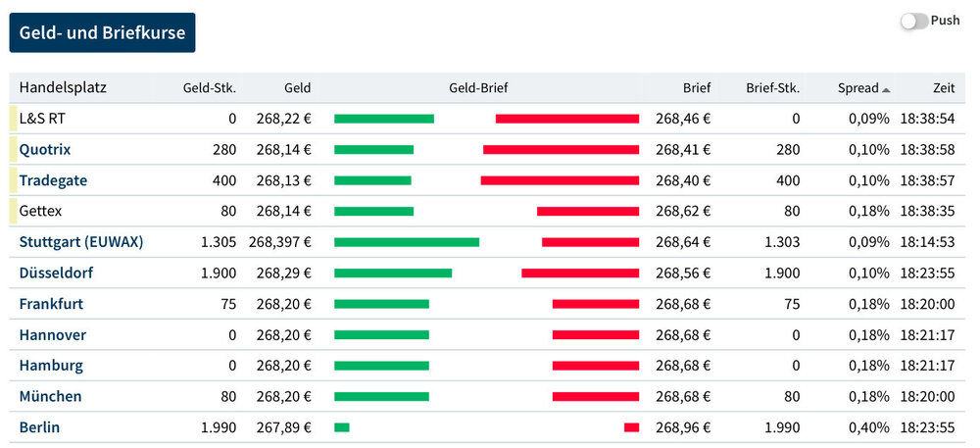The width and height of the screenshot is (980, 448).
Task: Click the green Geld bar for Stuttgart
Action: (407, 242)
